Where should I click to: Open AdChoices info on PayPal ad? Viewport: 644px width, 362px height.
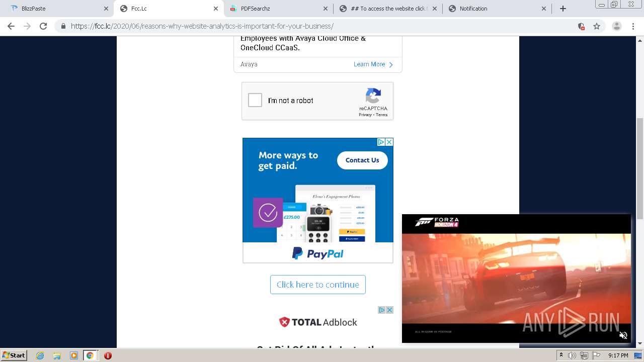(381, 142)
